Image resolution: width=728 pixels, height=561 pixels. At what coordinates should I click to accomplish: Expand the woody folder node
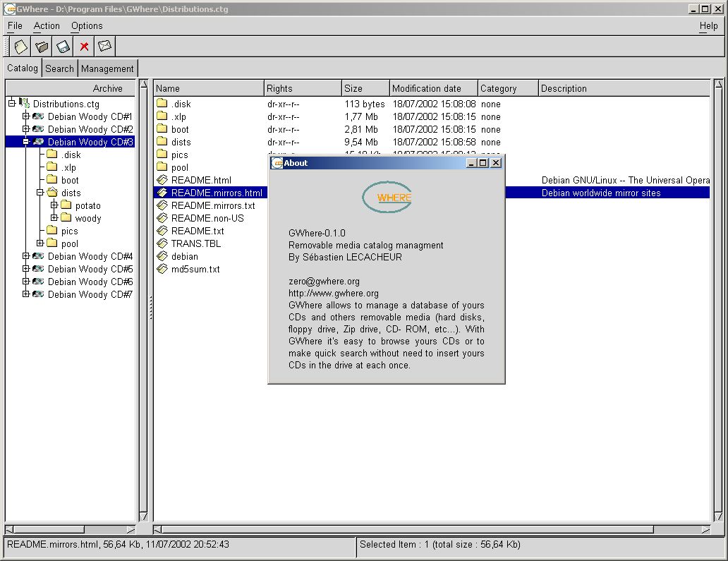click(x=54, y=217)
